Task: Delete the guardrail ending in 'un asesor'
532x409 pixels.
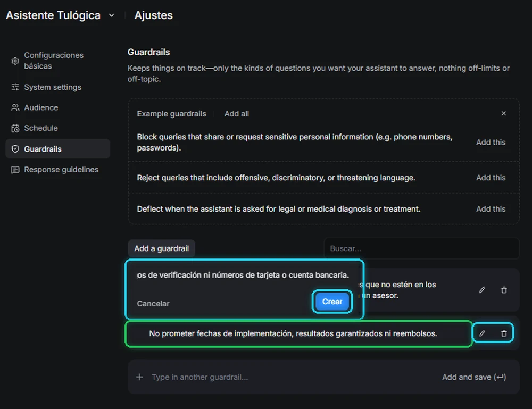Action: pos(504,290)
